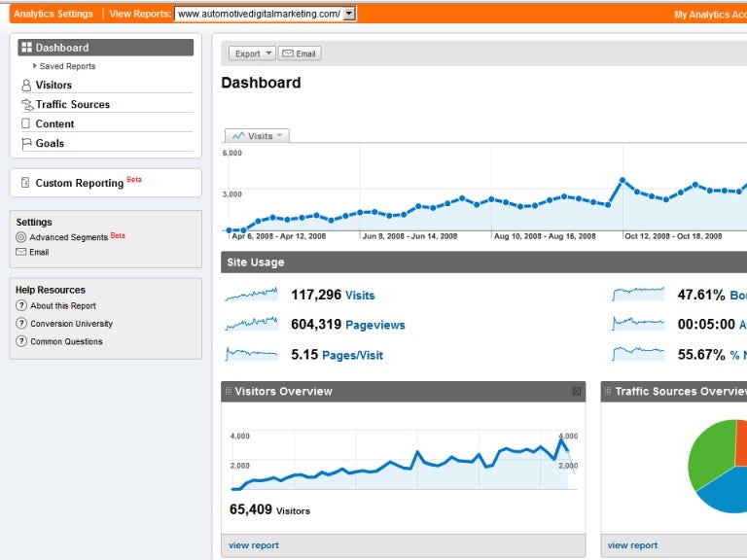
Task: Click the About this Report help icon
Action: (21, 306)
